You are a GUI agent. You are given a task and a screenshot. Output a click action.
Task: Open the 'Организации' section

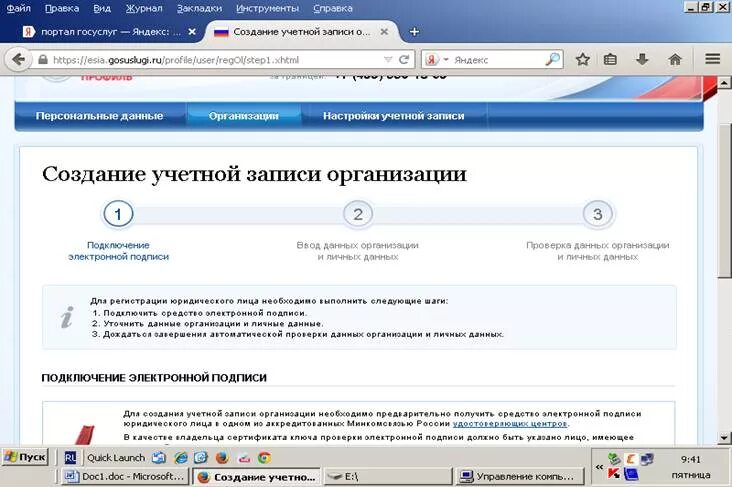point(244,116)
